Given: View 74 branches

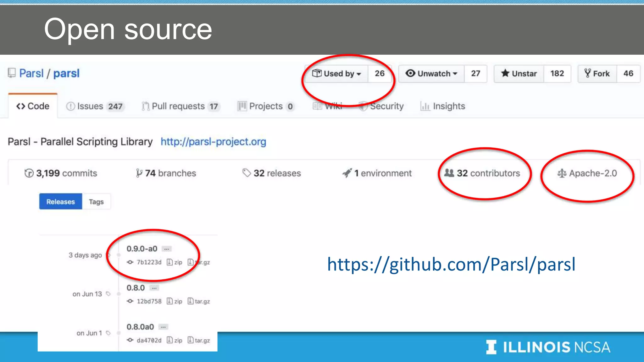Looking at the screenshot, I should [166, 173].
